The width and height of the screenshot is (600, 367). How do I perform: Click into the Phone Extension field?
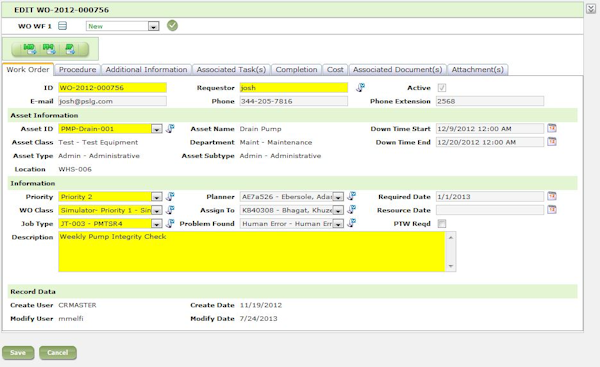(490, 101)
